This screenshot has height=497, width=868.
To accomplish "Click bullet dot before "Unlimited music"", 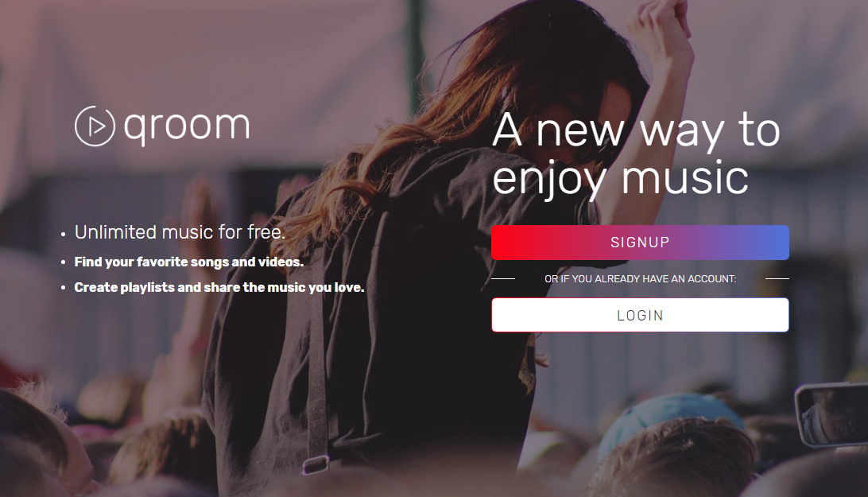I will click(x=63, y=235).
